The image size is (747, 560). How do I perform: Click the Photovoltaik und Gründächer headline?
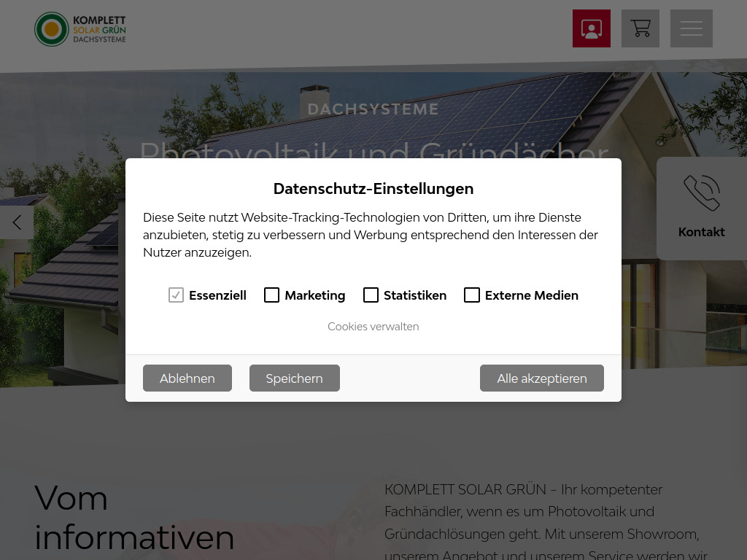tap(373, 153)
